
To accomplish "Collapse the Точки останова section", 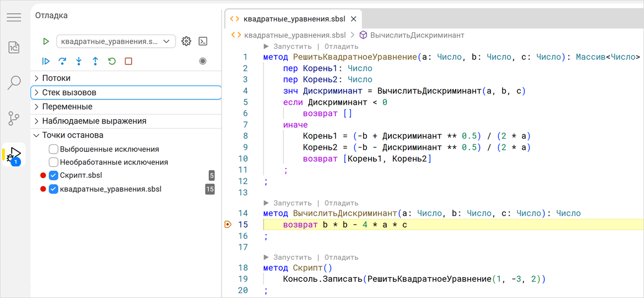I will [126, 135].
